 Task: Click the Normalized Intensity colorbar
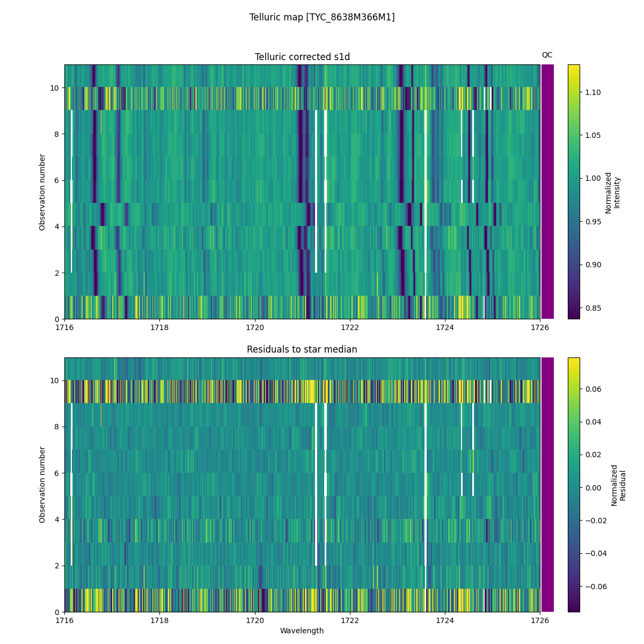[574, 192]
